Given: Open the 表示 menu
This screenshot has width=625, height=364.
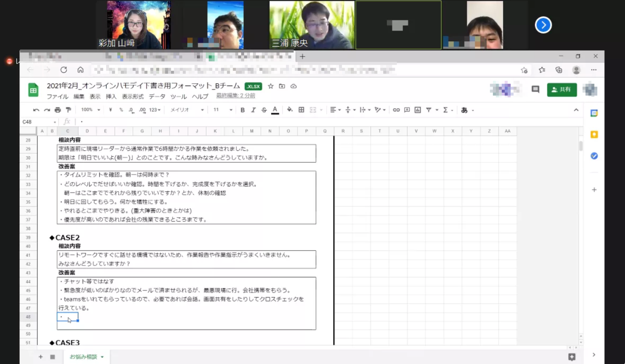Looking at the screenshot, I should pyautogui.click(x=95, y=96).
